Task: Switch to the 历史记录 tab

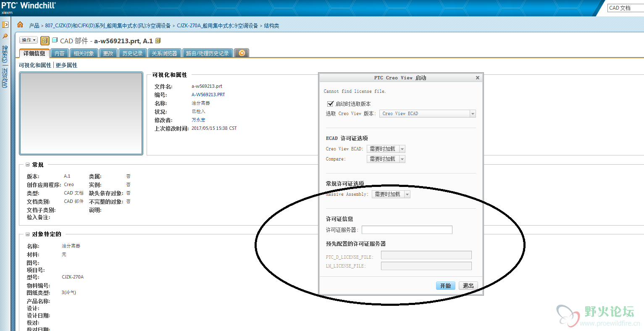Action: pos(133,53)
